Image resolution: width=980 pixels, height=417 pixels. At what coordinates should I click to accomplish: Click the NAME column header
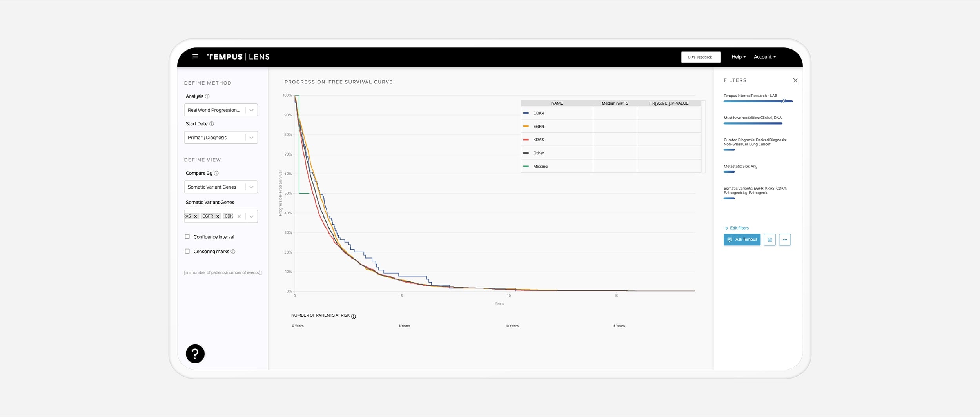pos(557,103)
